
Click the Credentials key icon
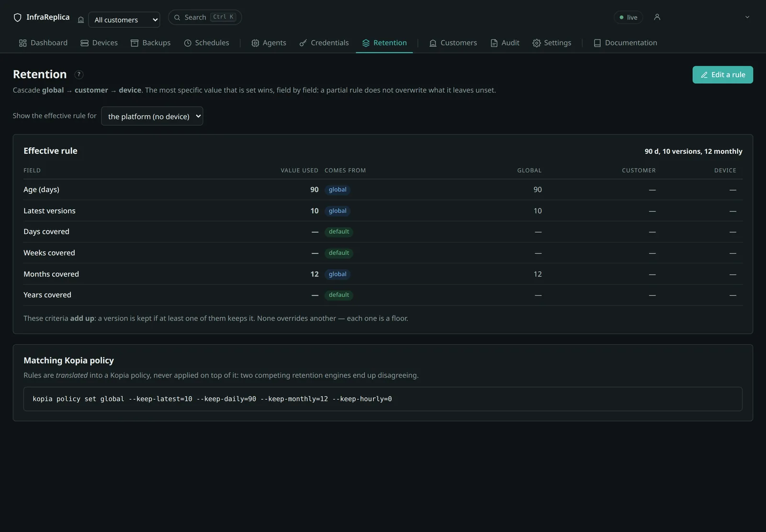pyautogui.click(x=303, y=43)
